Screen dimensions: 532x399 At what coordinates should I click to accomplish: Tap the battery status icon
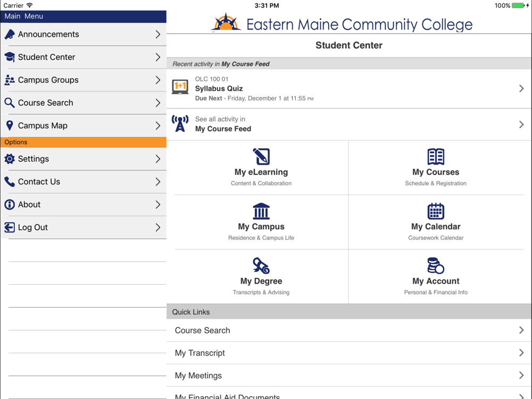518,5
